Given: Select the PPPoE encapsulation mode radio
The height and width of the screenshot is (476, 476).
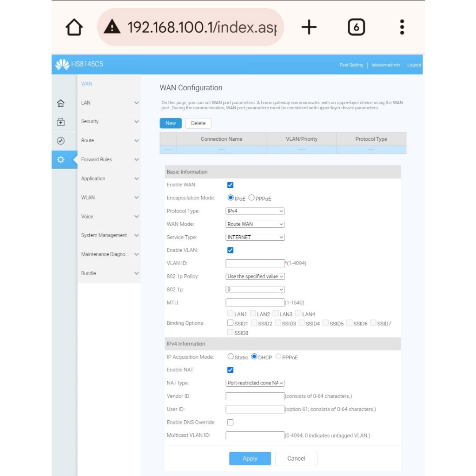Looking at the screenshot, I should point(251,198).
